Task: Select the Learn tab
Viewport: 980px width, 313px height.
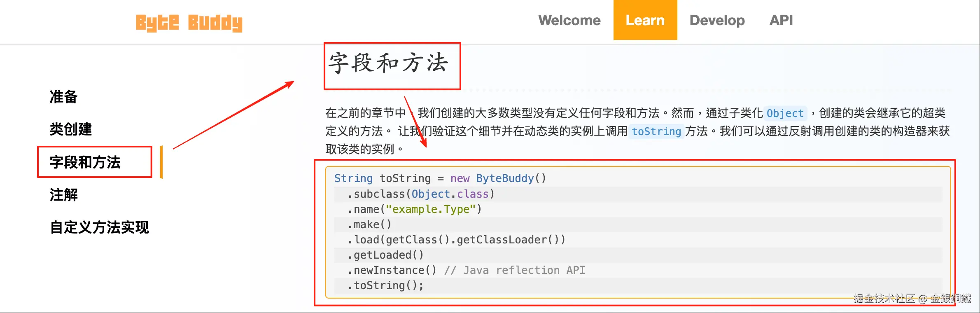Action: point(645,20)
